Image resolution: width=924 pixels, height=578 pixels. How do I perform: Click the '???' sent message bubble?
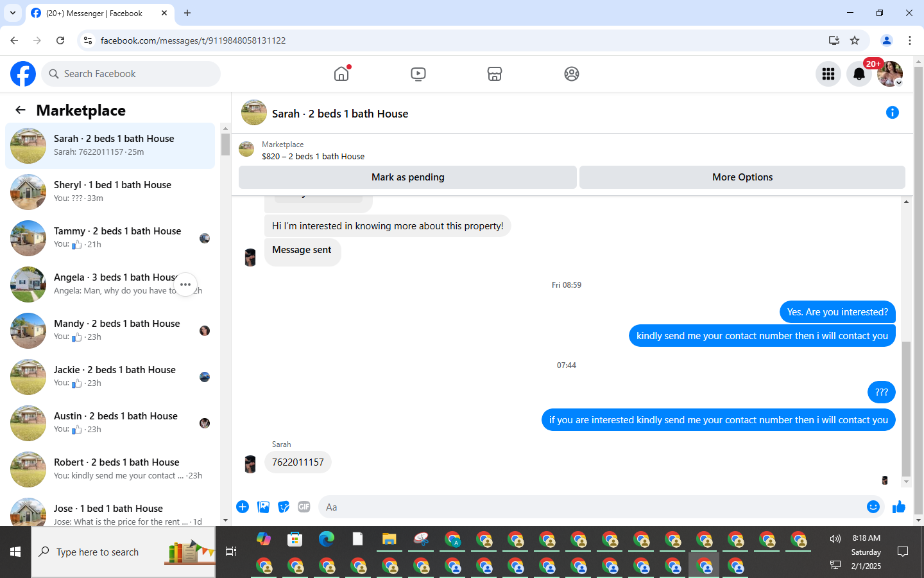coord(881,392)
